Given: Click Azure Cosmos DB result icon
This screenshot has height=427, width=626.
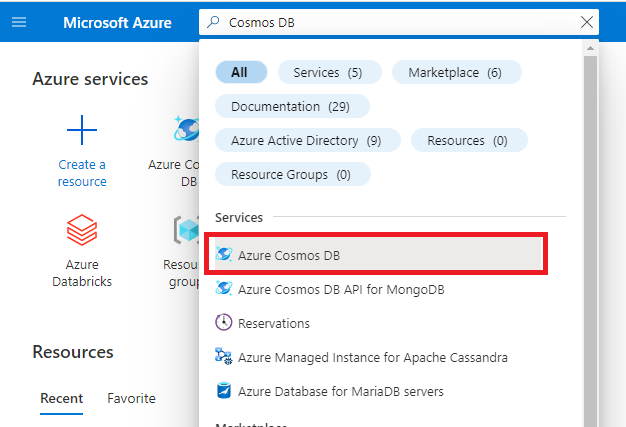Looking at the screenshot, I should (x=224, y=254).
